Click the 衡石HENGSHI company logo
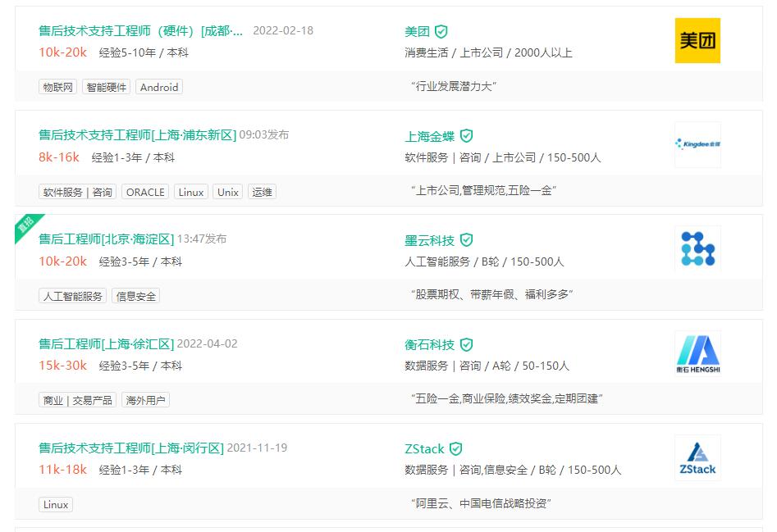Screen dimensions: 777x532 [x=697, y=352]
